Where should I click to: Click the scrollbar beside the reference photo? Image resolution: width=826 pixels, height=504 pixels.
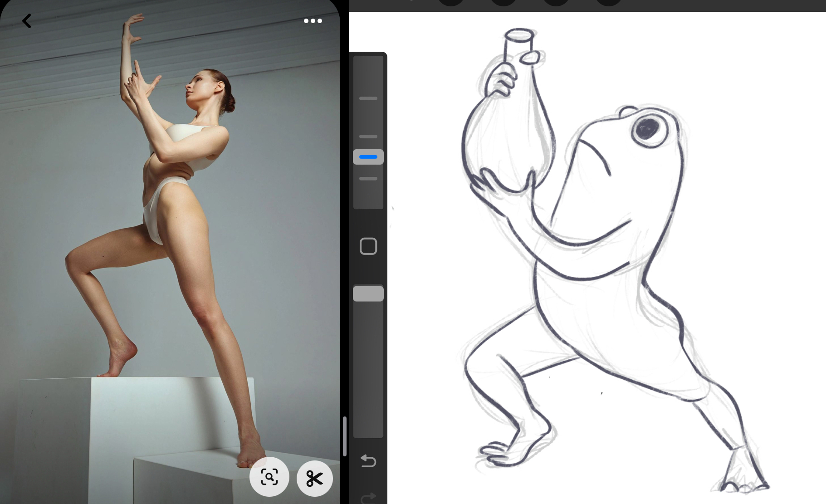pyautogui.click(x=345, y=435)
